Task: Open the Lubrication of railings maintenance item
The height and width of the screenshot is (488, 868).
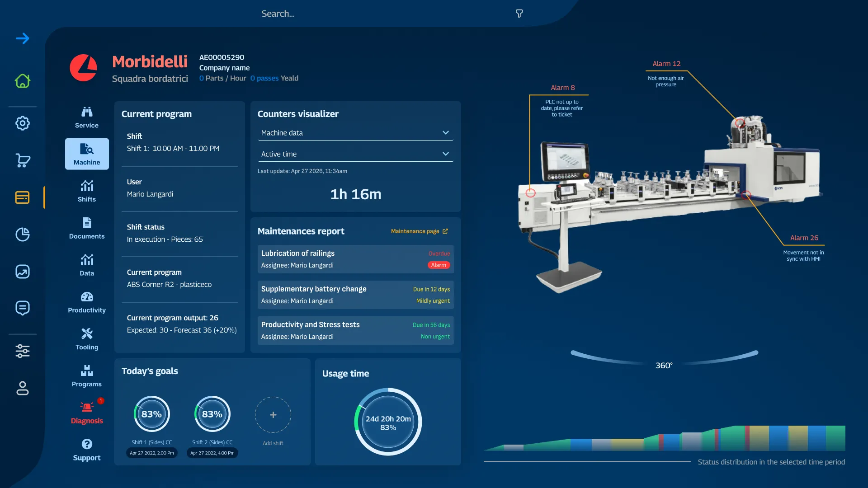Action: 355,259
